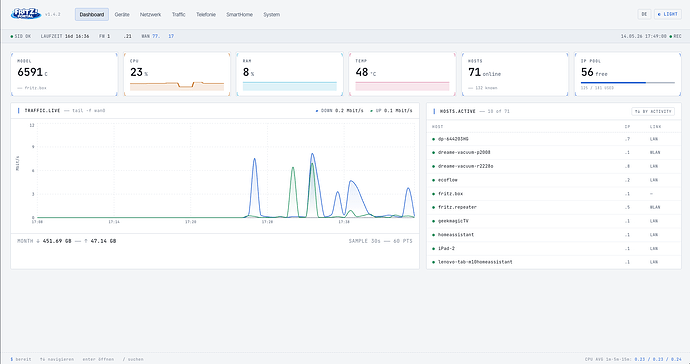
Task: Click the TEMP 48 °C card
Action: pyautogui.click(x=402, y=74)
